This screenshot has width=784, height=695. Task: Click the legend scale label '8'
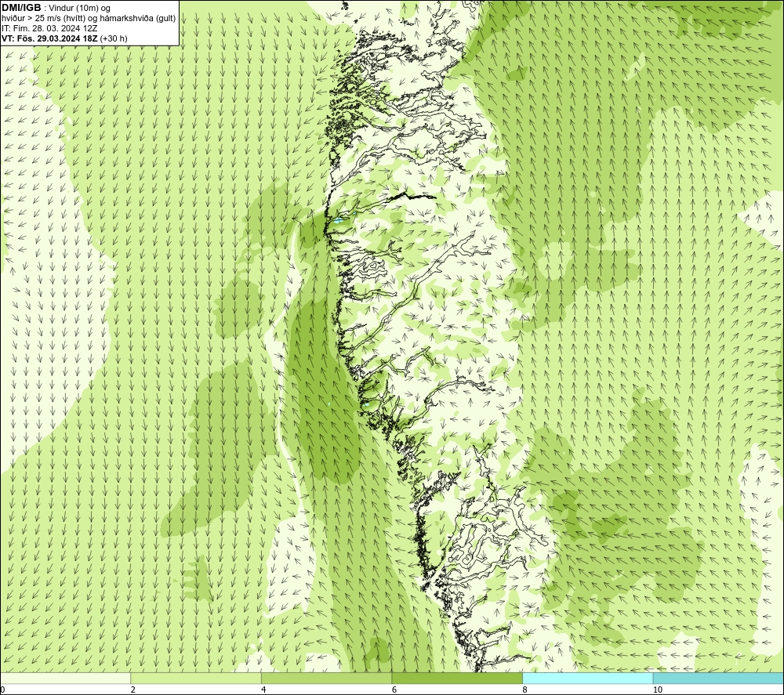point(525,690)
